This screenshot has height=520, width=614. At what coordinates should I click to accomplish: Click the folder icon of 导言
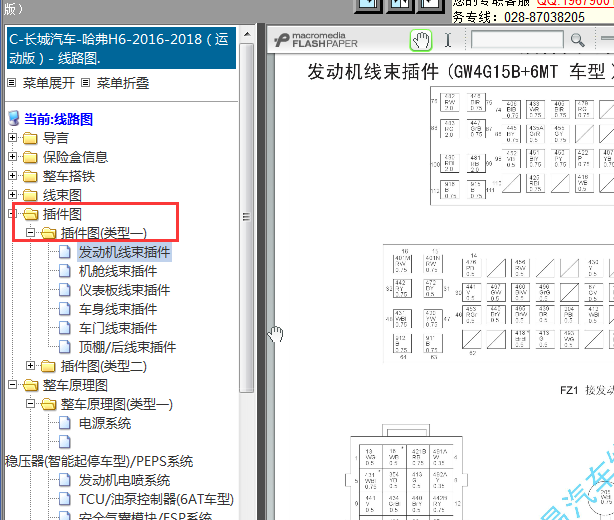(30, 138)
